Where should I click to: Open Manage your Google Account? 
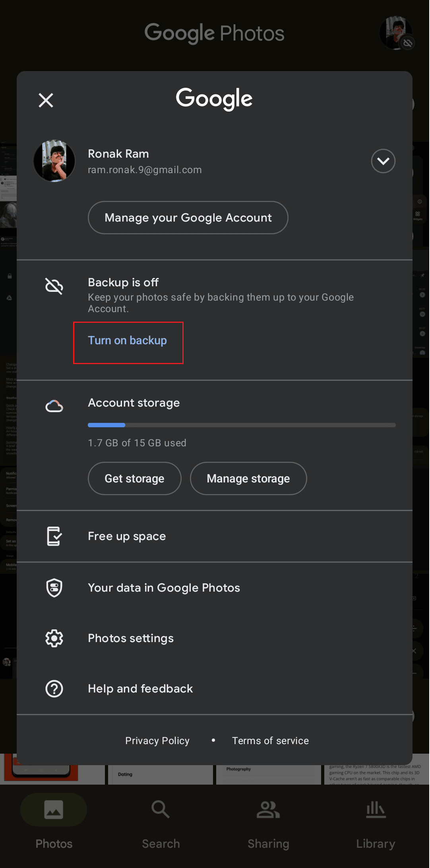click(188, 218)
